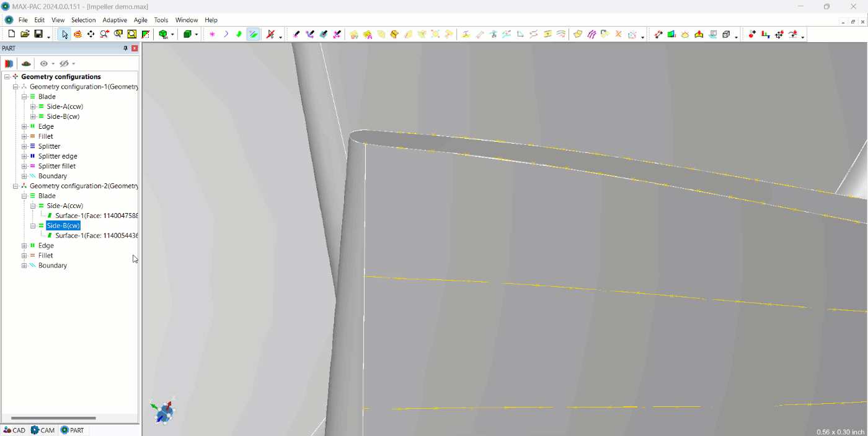
Task: Collapse Geometry configuration-2 tree node
Action: click(15, 186)
